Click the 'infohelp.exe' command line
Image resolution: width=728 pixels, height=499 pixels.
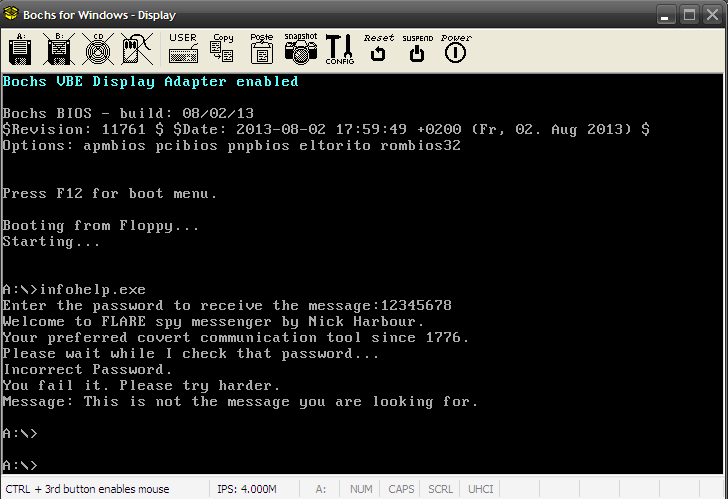74,290
